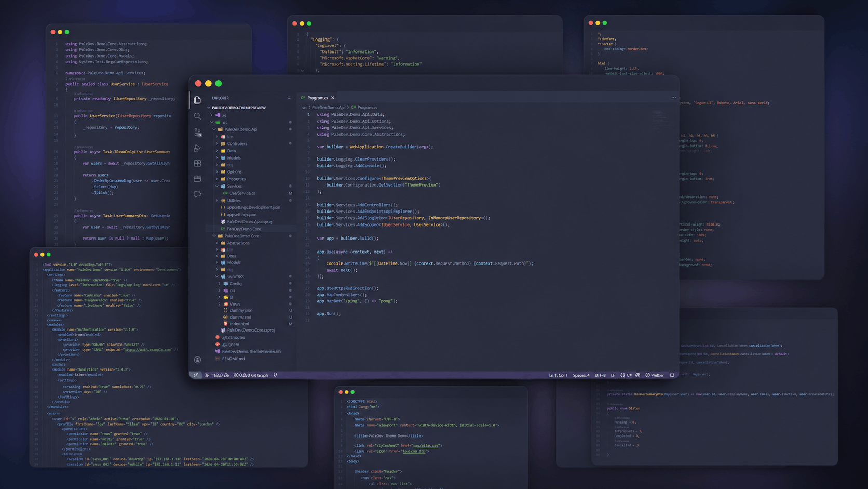Click 'Program.cs' in the breadcrumb path

coord(367,108)
